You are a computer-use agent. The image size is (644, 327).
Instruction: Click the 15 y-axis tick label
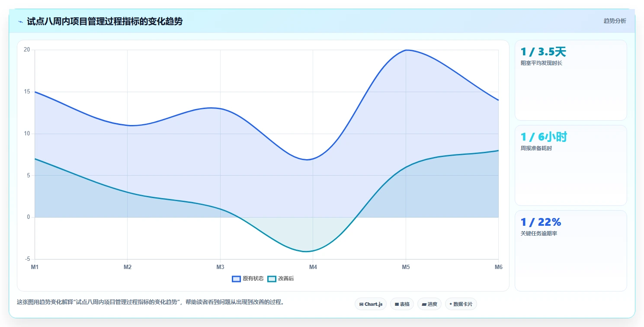coord(27,92)
